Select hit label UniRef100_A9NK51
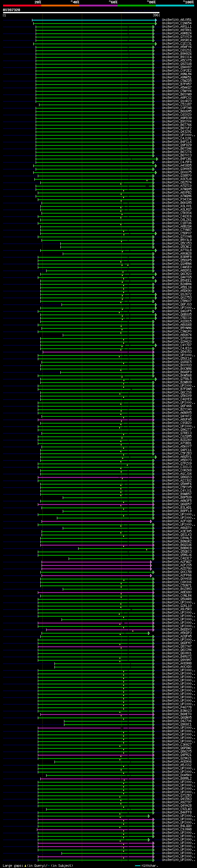197x868 pixels. pos(177,78)
